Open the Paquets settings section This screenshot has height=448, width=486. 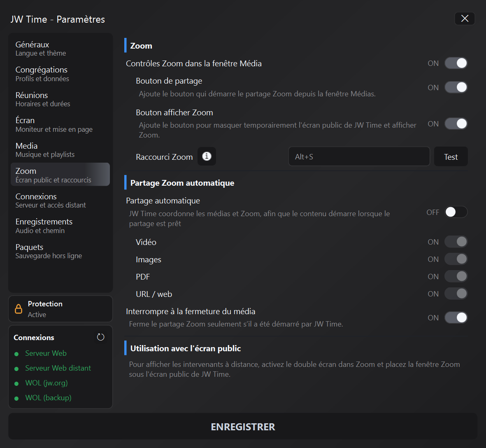[x=60, y=251]
